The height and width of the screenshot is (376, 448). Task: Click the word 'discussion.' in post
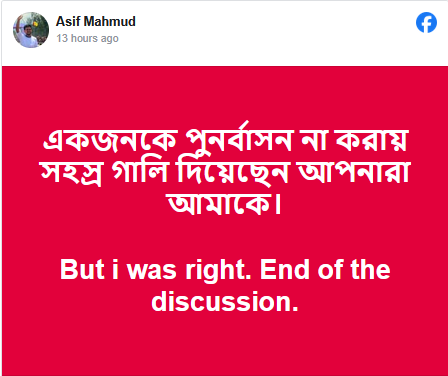click(225, 301)
